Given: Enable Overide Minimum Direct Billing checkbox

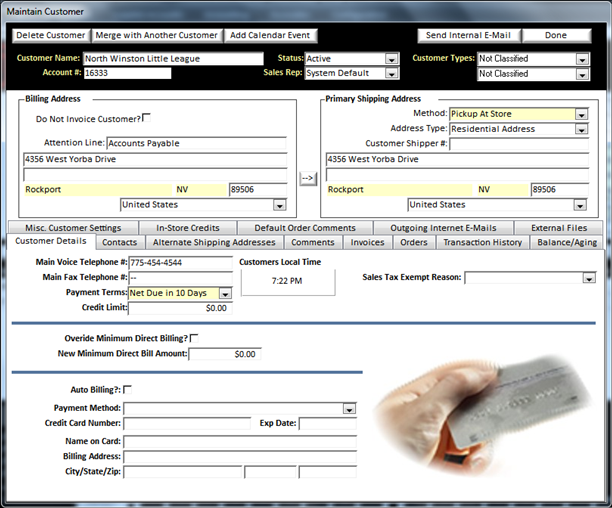Looking at the screenshot, I should coord(194,338).
